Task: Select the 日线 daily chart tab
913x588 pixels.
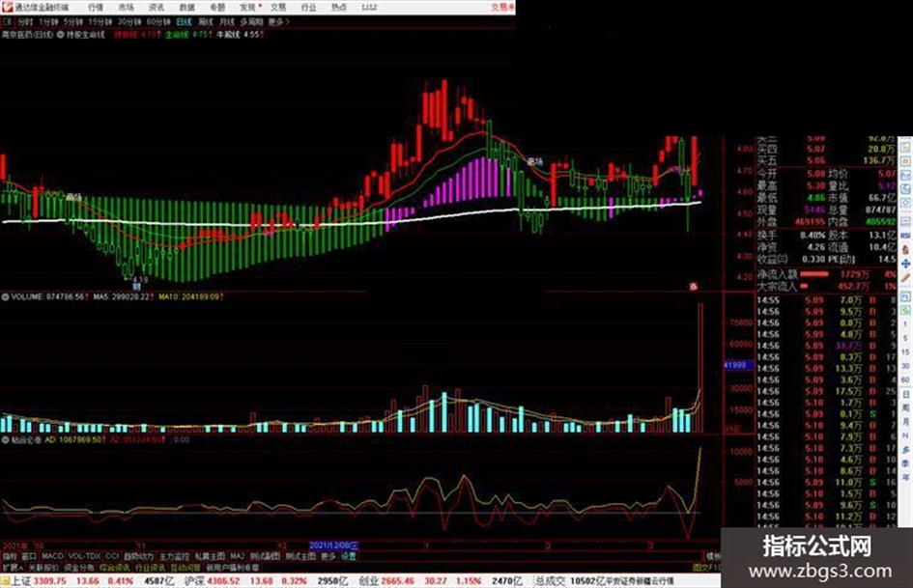Action: click(184, 21)
